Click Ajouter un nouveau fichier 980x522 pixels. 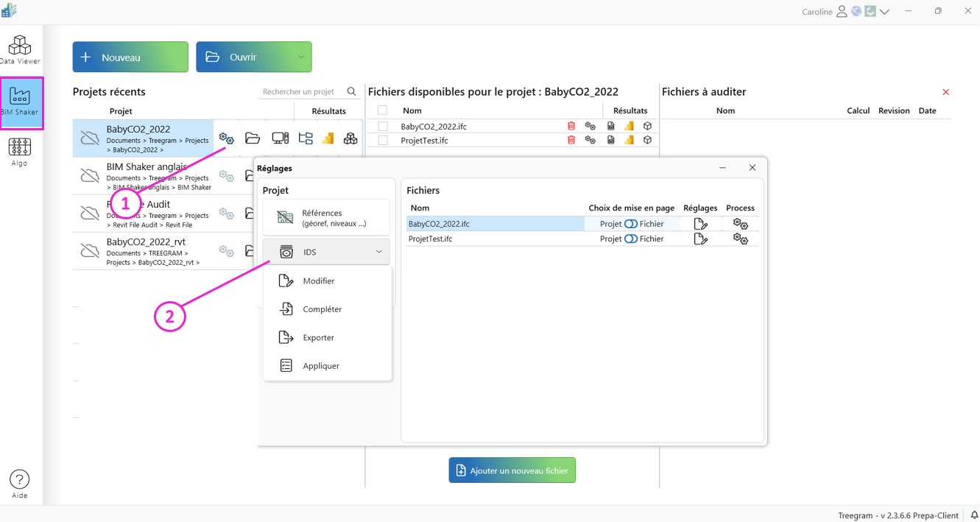(512, 470)
